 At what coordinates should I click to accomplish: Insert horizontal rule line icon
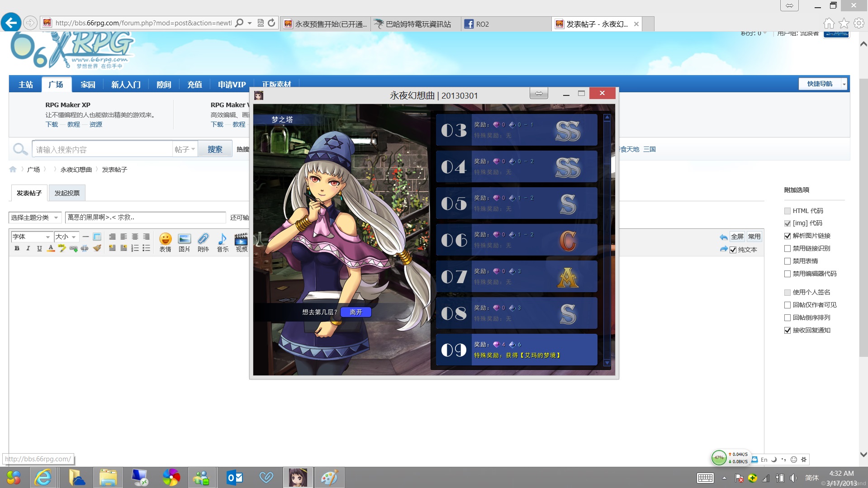(x=85, y=237)
